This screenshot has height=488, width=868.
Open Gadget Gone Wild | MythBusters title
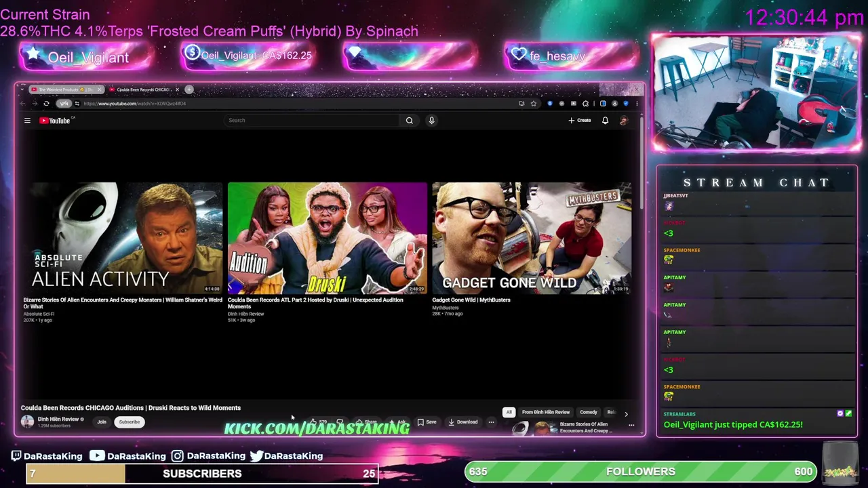(x=471, y=300)
